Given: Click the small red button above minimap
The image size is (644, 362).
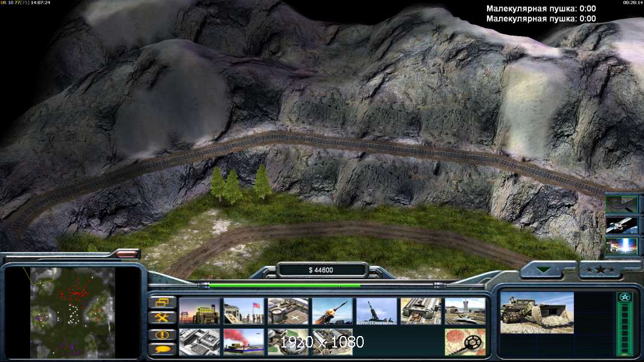Looking at the screenshot, I should pyautogui.click(x=126, y=254).
